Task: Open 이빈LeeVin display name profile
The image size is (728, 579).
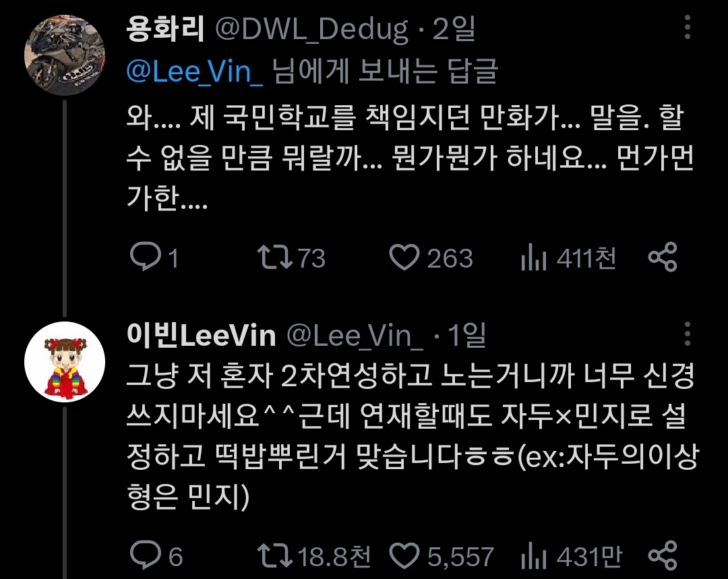Action: tap(201, 335)
